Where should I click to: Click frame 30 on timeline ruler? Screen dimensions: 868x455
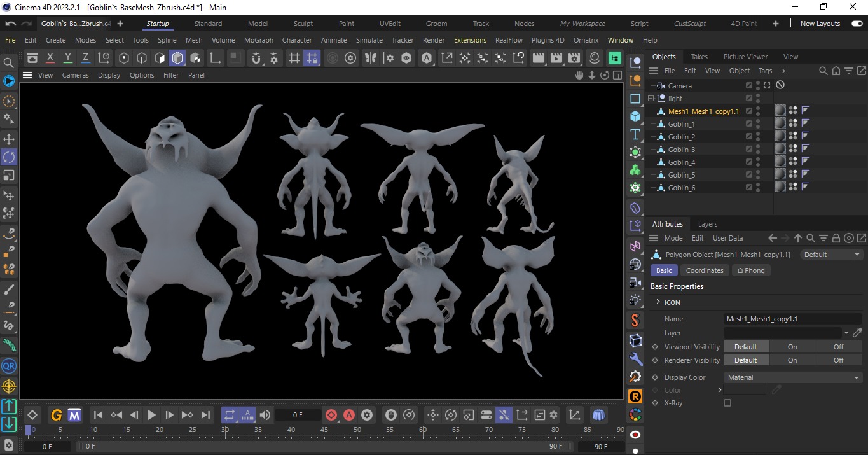coord(225,430)
